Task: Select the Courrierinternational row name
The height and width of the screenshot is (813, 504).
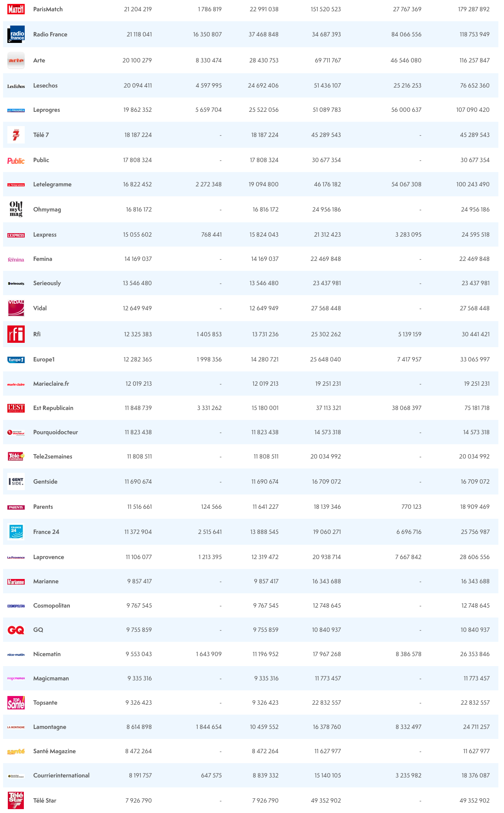Action: (x=62, y=776)
